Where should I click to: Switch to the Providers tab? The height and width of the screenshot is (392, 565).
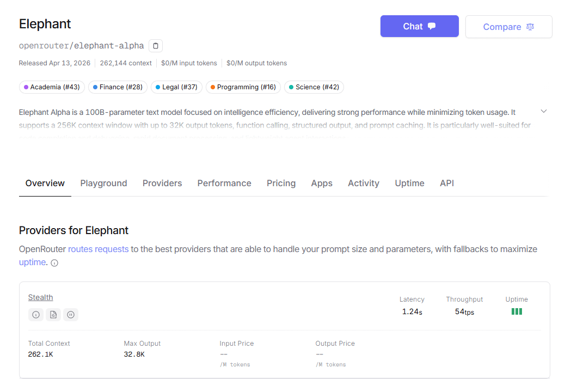click(x=162, y=183)
